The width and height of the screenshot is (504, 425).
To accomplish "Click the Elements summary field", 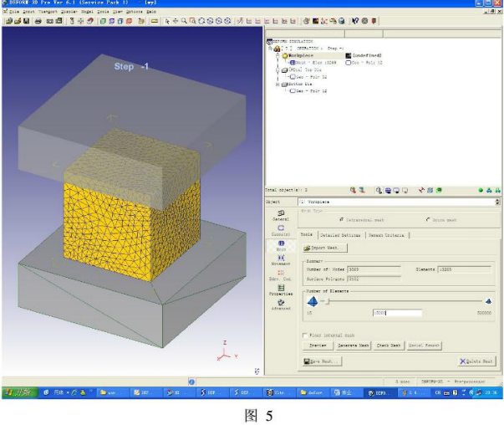I will pyautogui.click(x=465, y=269).
